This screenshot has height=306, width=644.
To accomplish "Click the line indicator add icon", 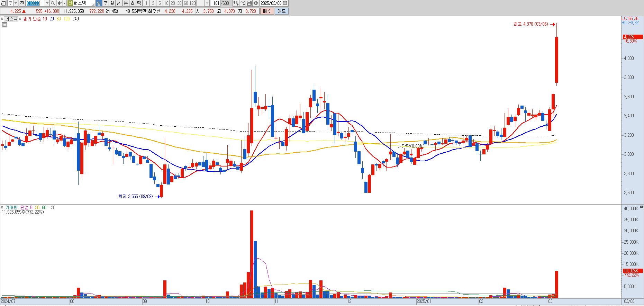I will pyautogui.click(x=243, y=3).
